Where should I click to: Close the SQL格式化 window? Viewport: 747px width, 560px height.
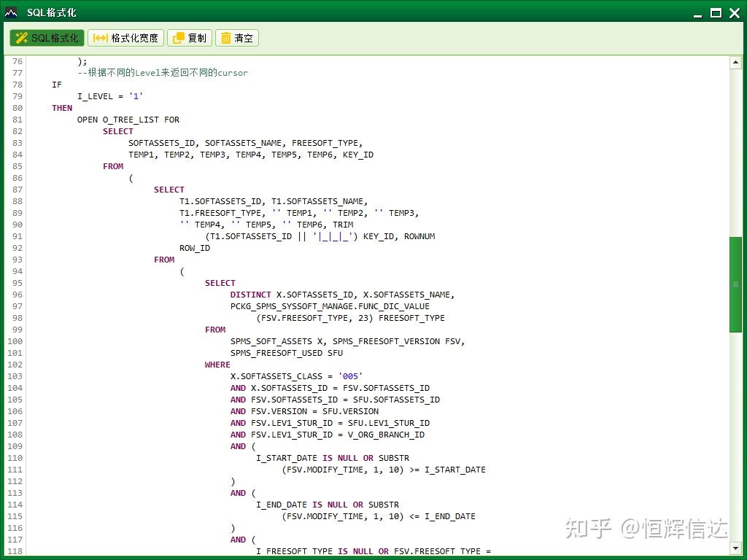[735, 13]
